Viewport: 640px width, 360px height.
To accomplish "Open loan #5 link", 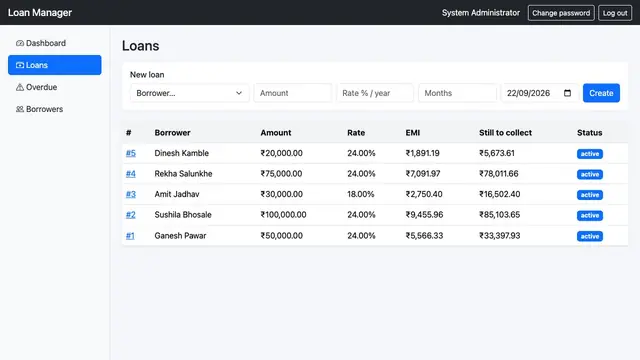I will [x=131, y=153].
